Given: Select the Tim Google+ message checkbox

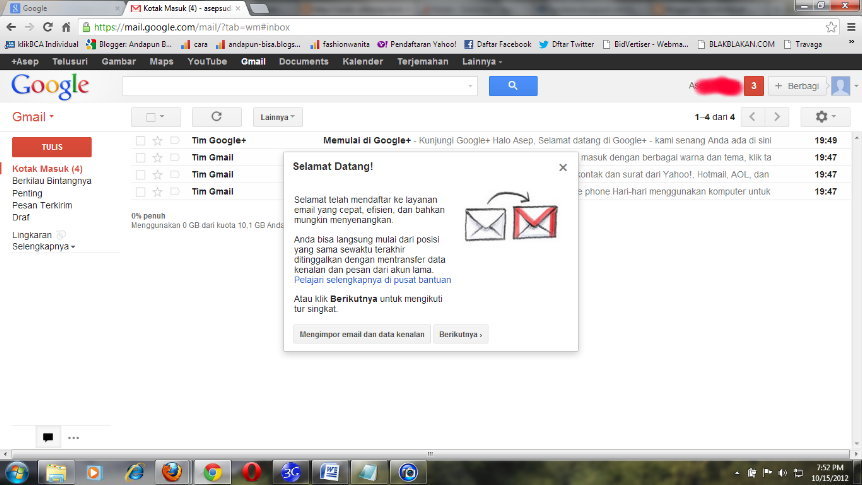Looking at the screenshot, I should tap(141, 141).
